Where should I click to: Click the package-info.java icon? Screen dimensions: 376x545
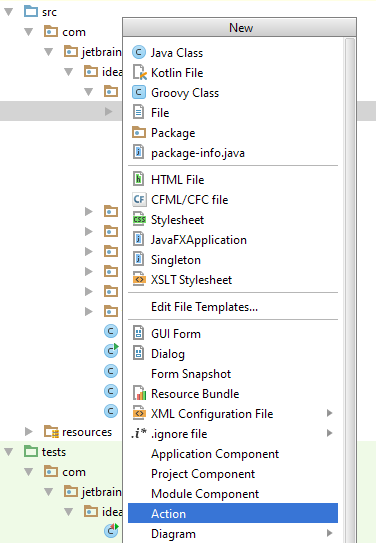(x=139, y=153)
